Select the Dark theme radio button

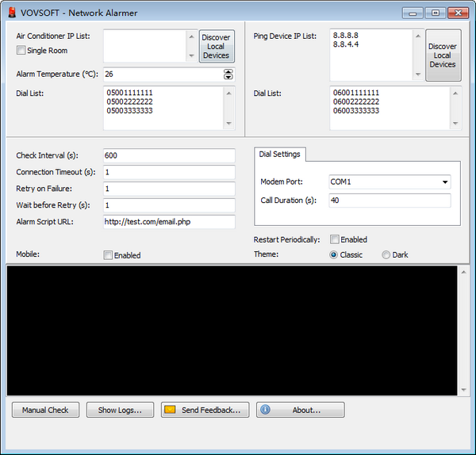point(386,255)
